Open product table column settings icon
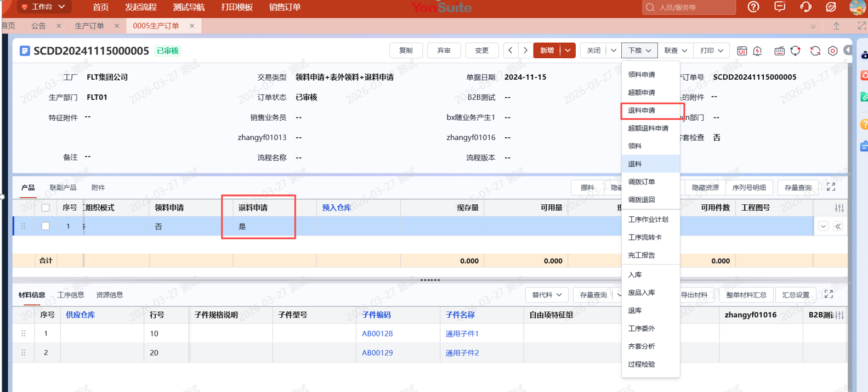The width and height of the screenshot is (868, 392). pyautogui.click(x=839, y=208)
